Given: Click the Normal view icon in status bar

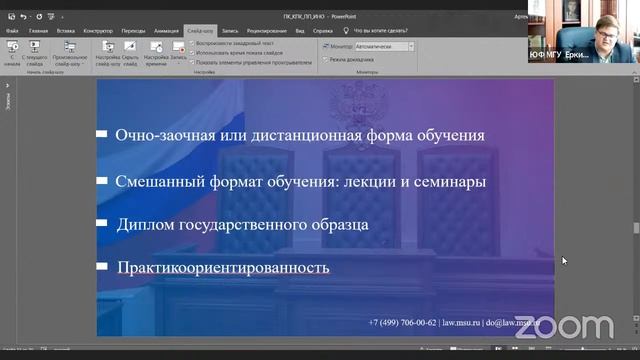Looking at the screenshot, I should [498, 349].
